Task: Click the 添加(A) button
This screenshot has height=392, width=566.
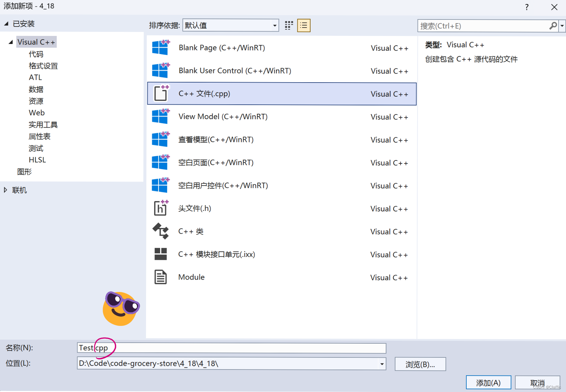Action: tap(488, 383)
